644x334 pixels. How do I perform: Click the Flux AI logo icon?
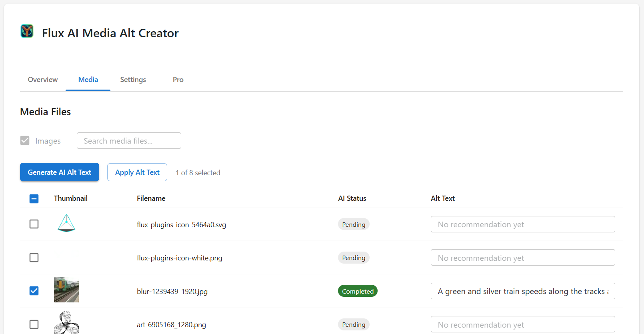pyautogui.click(x=27, y=31)
